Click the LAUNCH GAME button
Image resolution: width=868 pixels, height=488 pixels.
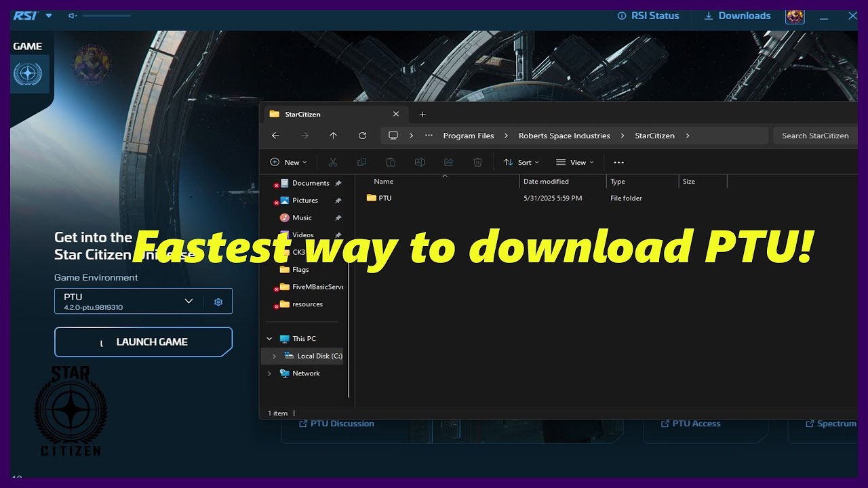[x=143, y=342]
